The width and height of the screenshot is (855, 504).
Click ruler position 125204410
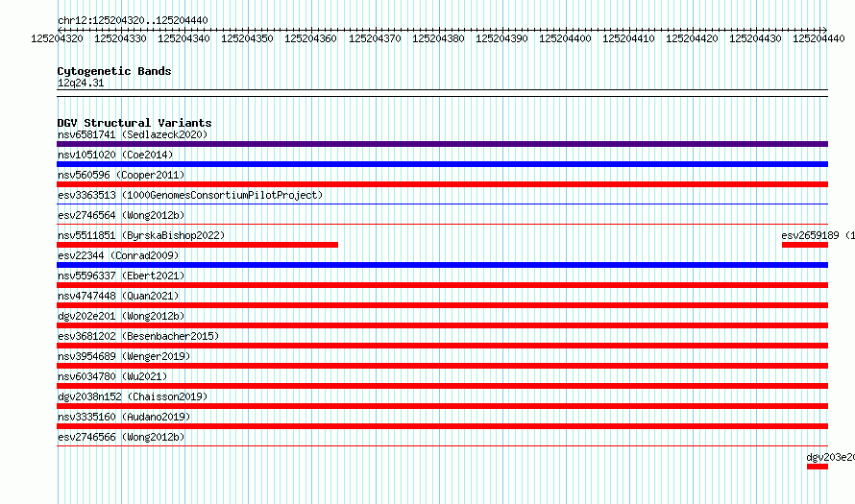pyautogui.click(x=628, y=38)
